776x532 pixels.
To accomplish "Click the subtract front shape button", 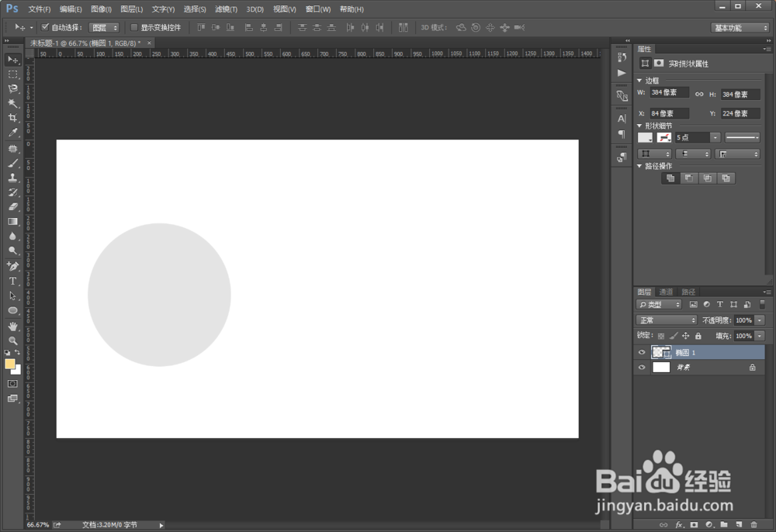I will (689, 178).
